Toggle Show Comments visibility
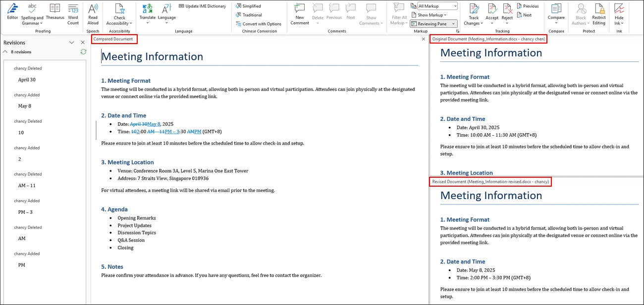644x305 pixels. pos(371,14)
